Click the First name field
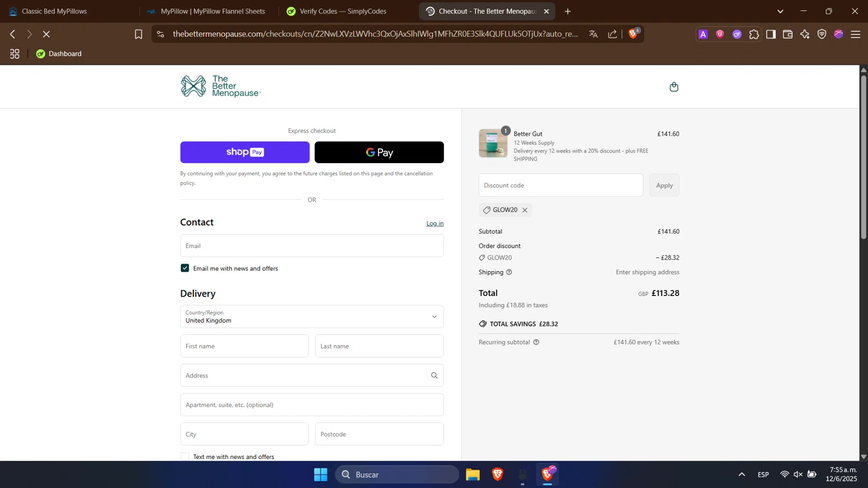This screenshot has width=868, height=488. click(x=244, y=346)
